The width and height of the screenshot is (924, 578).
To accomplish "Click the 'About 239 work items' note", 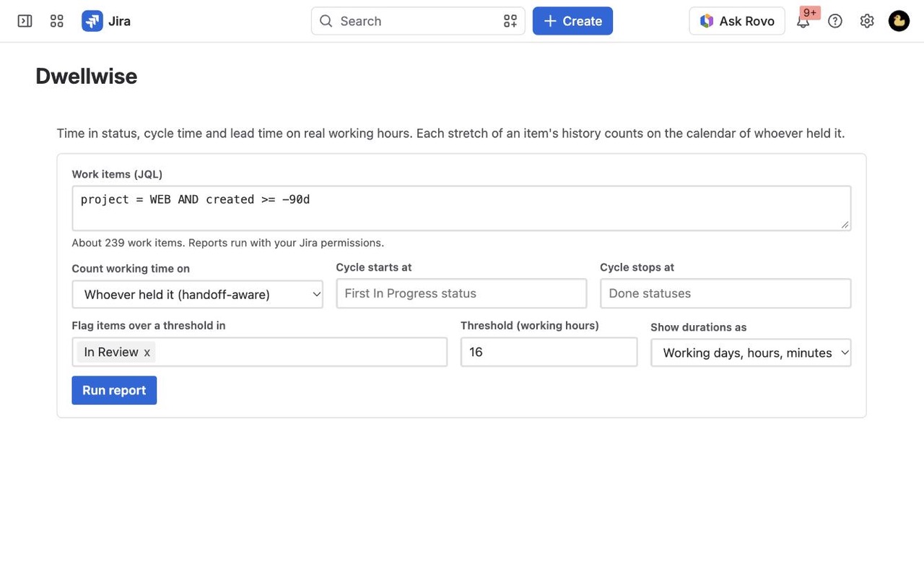I will (228, 243).
